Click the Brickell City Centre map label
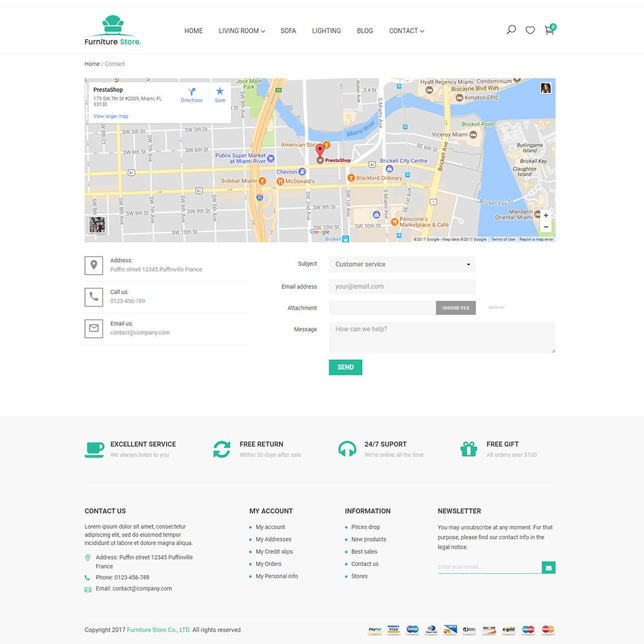The height and width of the screenshot is (644, 644). tap(403, 160)
